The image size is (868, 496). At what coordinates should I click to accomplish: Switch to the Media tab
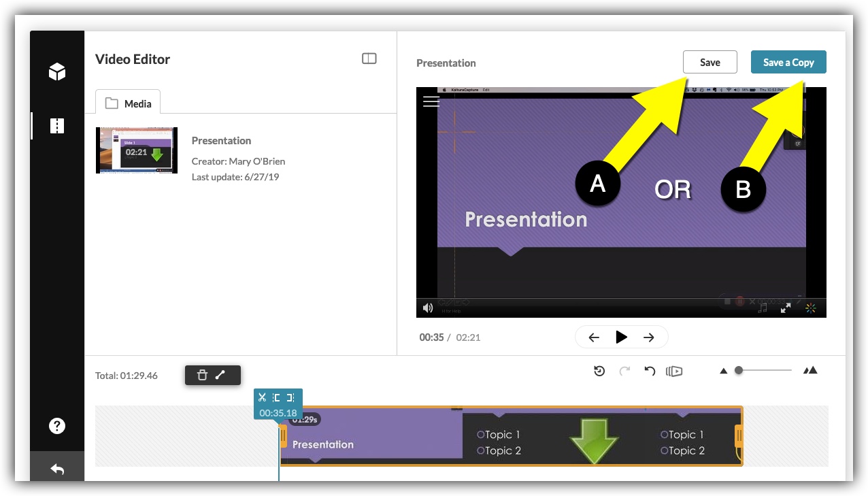click(x=128, y=103)
